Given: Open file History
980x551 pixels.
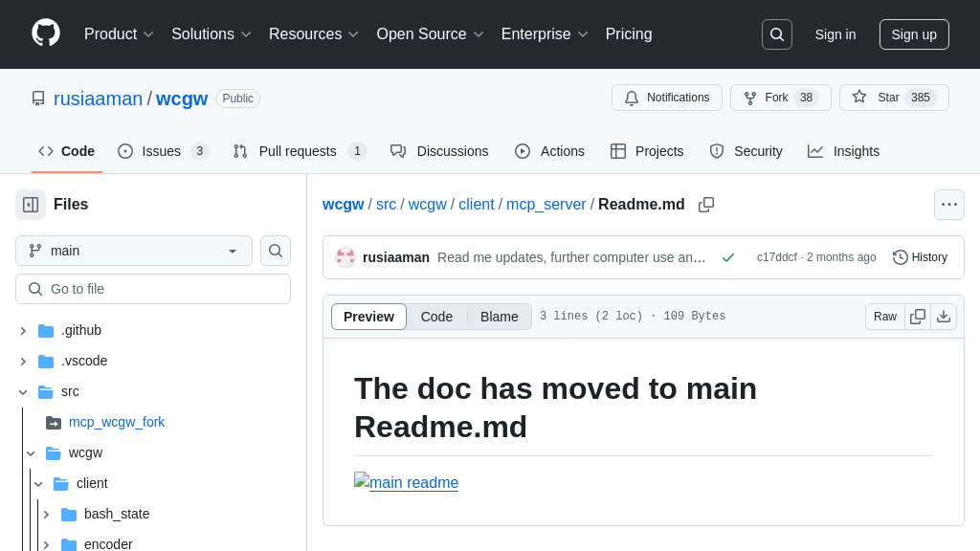Looking at the screenshot, I should [x=920, y=257].
